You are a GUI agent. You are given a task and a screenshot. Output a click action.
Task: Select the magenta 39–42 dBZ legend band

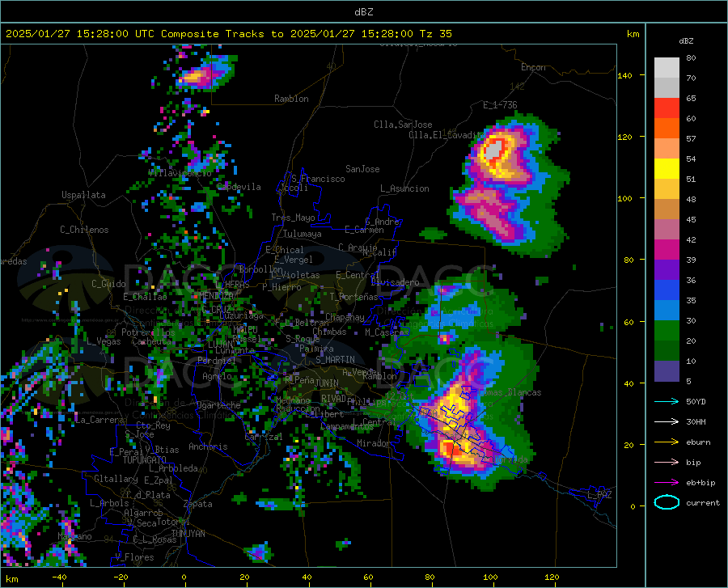pyautogui.click(x=667, y=250)
